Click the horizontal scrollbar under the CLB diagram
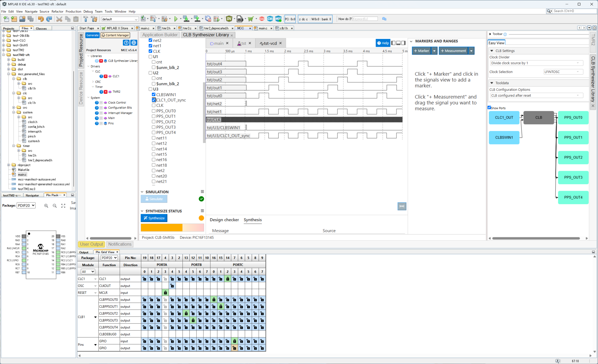 pos(536,239)
